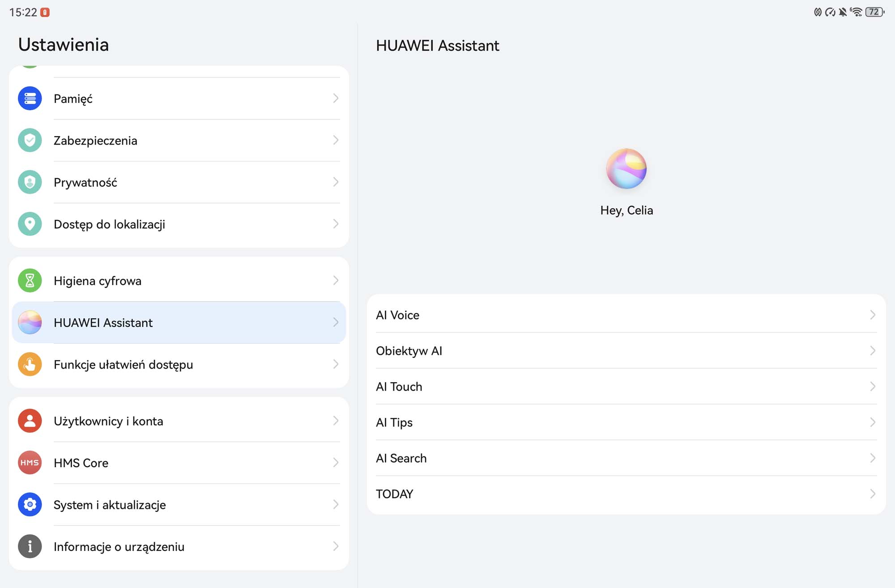The width and height of the screenshot is (895, 588).
Task: Open the AI Tips option
Action: [626, 422]
